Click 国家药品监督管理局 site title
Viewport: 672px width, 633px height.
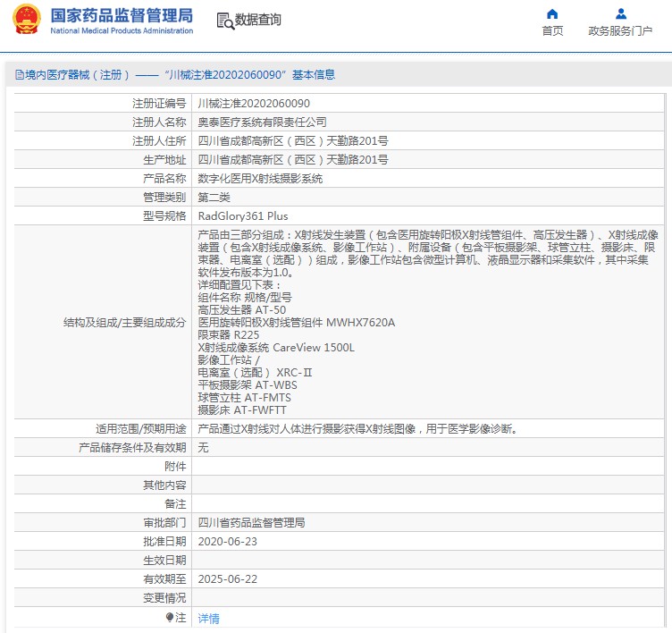click(x=122, y=15)
